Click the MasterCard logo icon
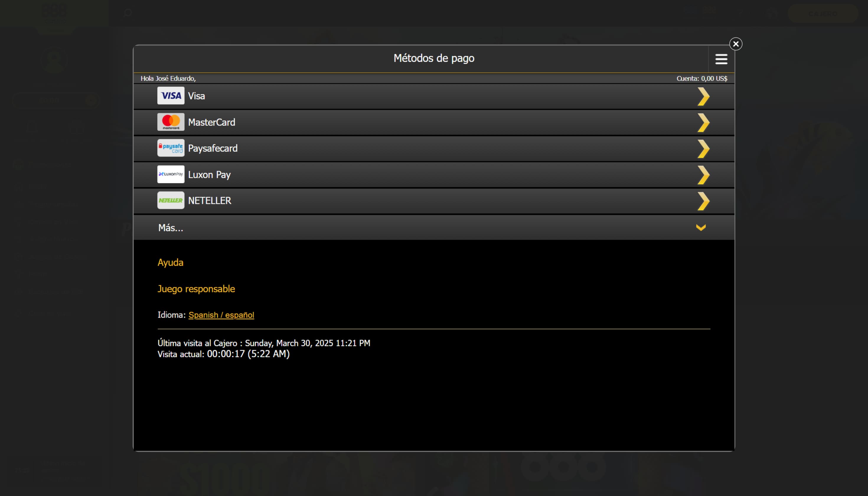This screenshot has height=496, width=868. click(171, 122)
